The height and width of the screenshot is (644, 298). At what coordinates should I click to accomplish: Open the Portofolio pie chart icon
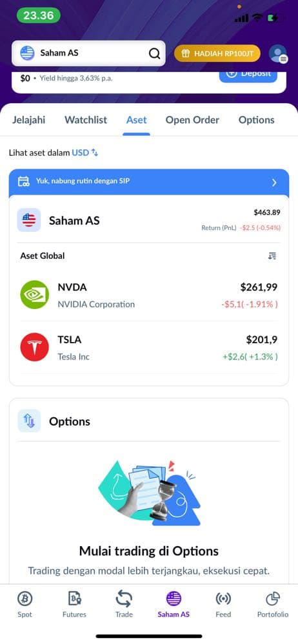[273, 599]
